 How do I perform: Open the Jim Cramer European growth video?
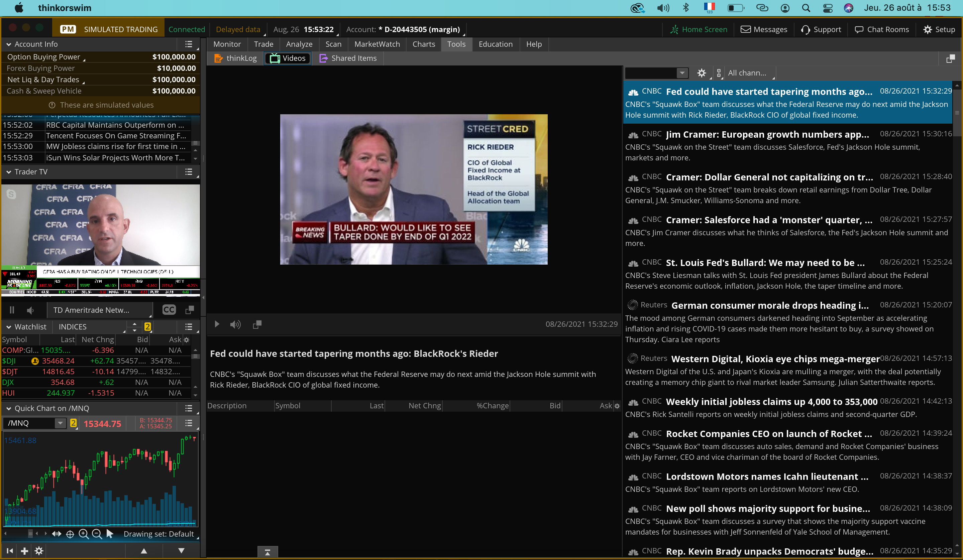click(x=767, y=134)
